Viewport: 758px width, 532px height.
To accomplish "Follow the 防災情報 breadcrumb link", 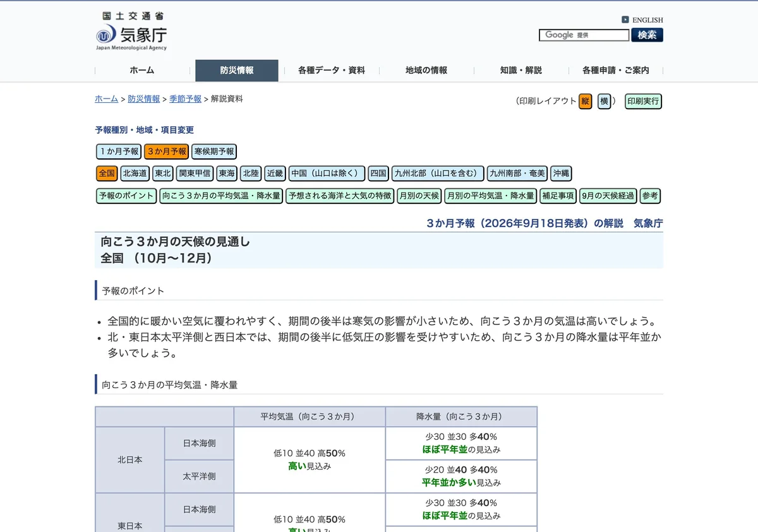I will [143, 99].
